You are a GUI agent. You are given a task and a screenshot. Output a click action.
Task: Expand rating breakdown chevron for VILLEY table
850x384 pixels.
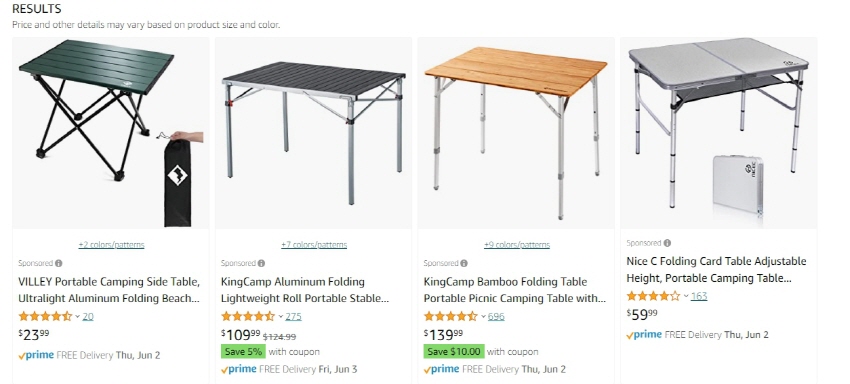click(x=77, y=317)
